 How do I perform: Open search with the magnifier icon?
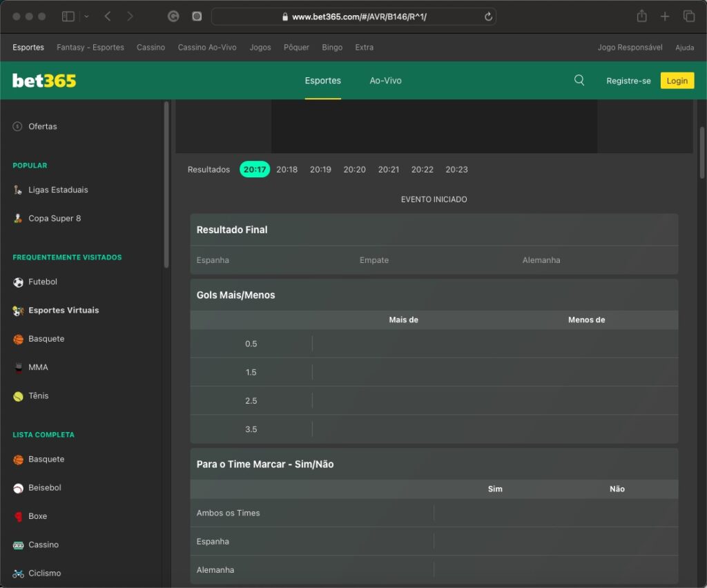pos(579,81)
